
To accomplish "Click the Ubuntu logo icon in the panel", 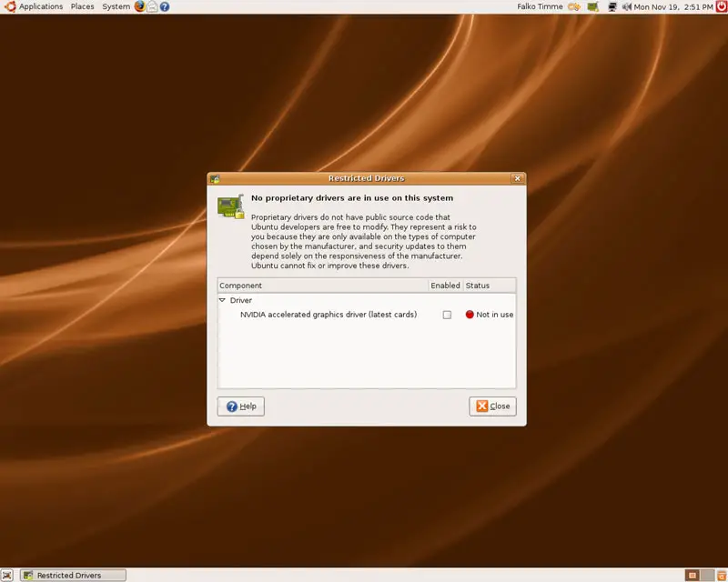I will click(x=10, y=6).
